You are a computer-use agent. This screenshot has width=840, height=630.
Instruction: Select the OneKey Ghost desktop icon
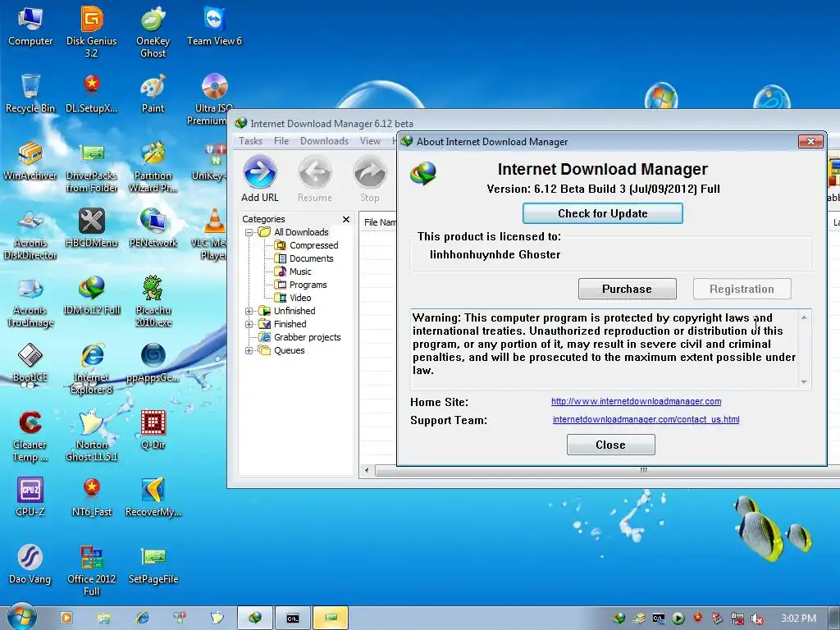point(153,31)
